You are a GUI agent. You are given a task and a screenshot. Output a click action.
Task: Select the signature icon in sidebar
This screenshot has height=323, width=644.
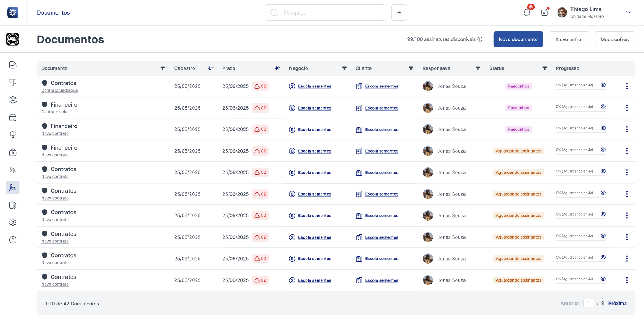tap(13, 187)
